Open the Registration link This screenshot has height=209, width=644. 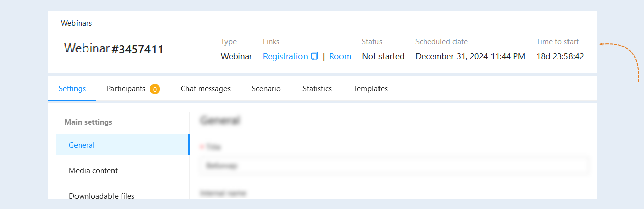[285, 56]
